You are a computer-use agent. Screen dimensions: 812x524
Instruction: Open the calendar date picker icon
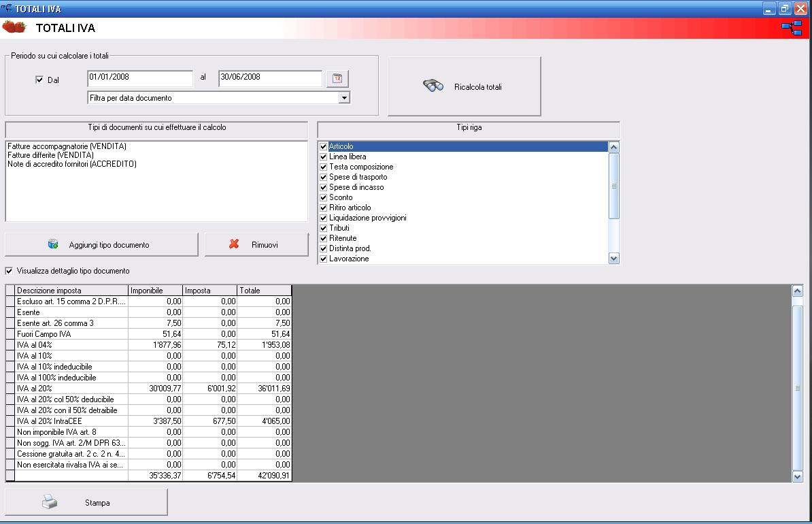point(337,78)
